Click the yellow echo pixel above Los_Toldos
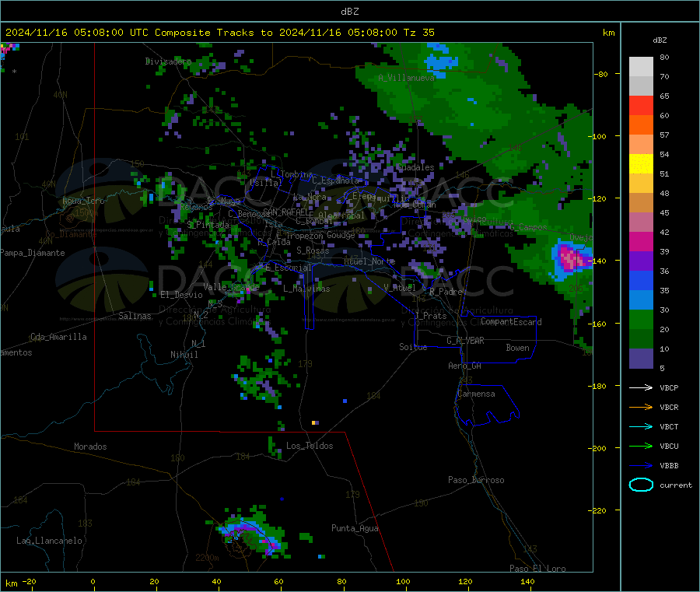This screenshot has height=592, width=700. pyautogui.click(x=314, y=422)
